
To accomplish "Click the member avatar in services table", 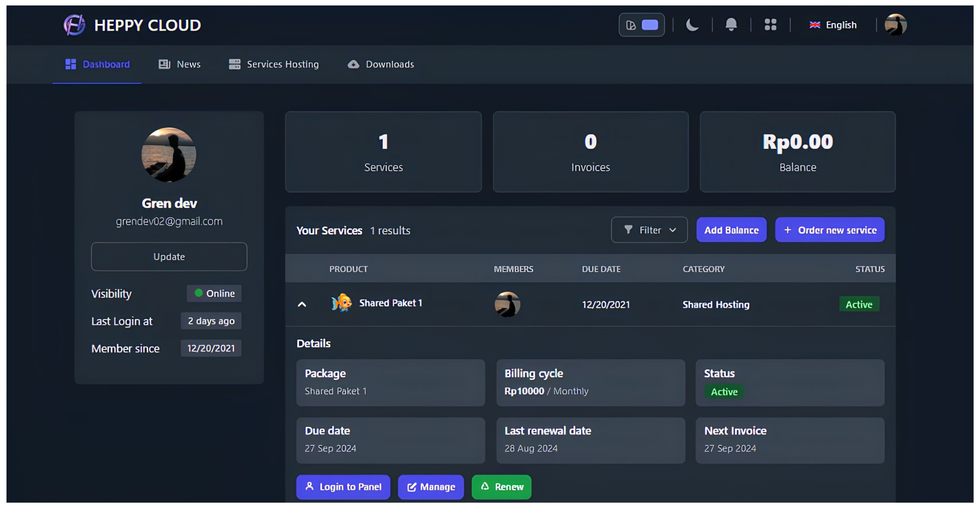I will point(507,304).
